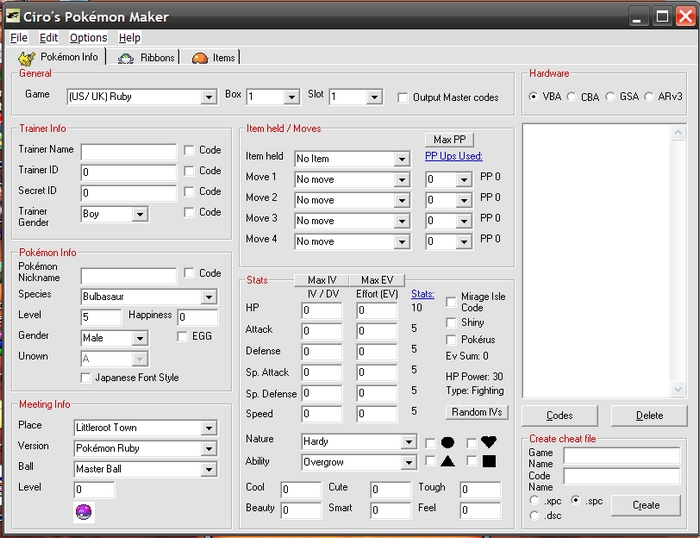700x538 pixels.
Task: Open the Help menu
Action: [129, 38]
